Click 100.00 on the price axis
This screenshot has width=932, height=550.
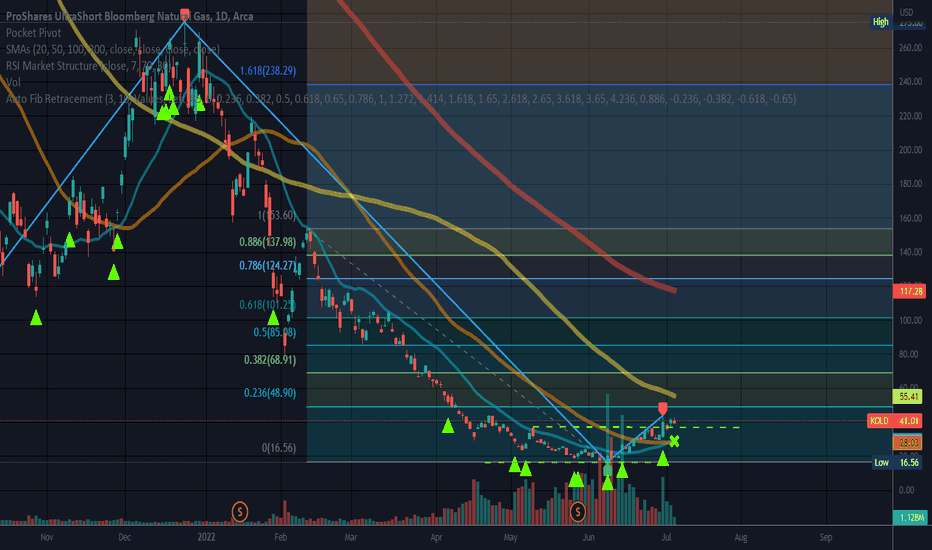pos(911,320)
